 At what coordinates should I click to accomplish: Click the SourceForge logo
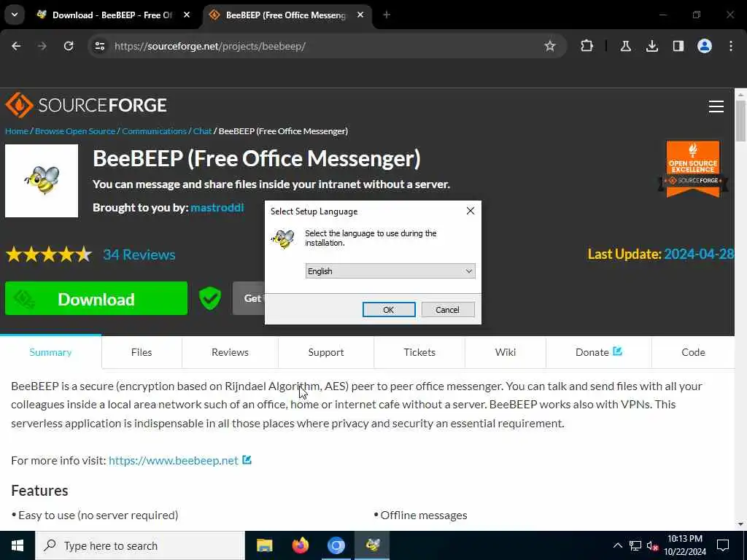pyautogui.click(x=86, y=105)
